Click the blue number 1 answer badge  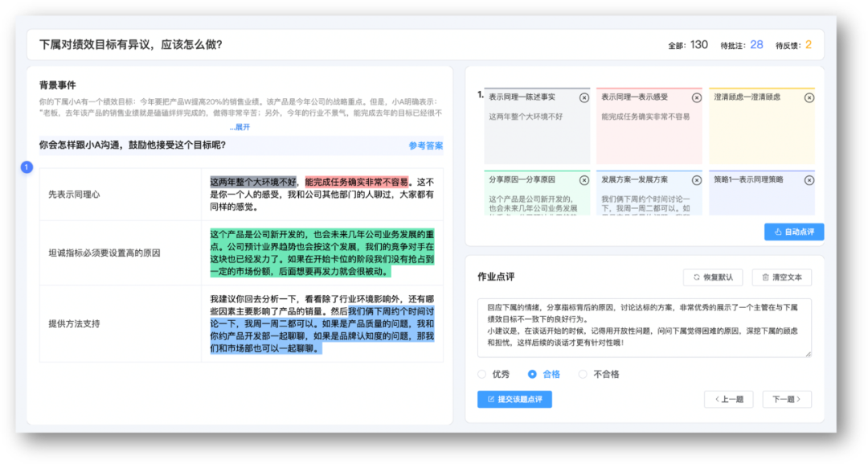point(27,167)
